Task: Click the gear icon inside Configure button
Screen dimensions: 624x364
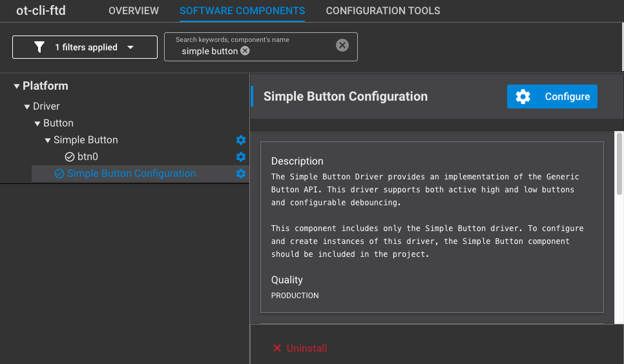Action: point(523,96)
